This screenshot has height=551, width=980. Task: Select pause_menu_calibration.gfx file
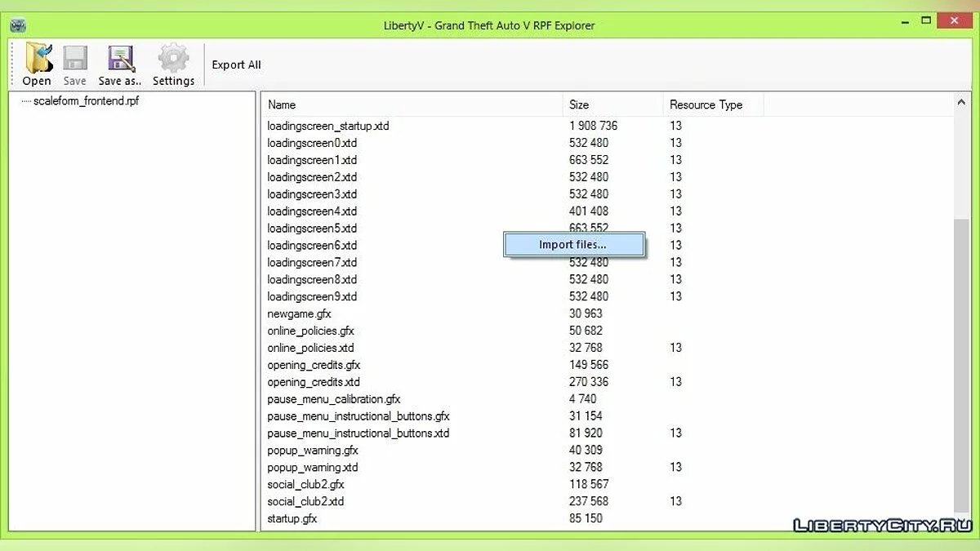coord(333,399)
